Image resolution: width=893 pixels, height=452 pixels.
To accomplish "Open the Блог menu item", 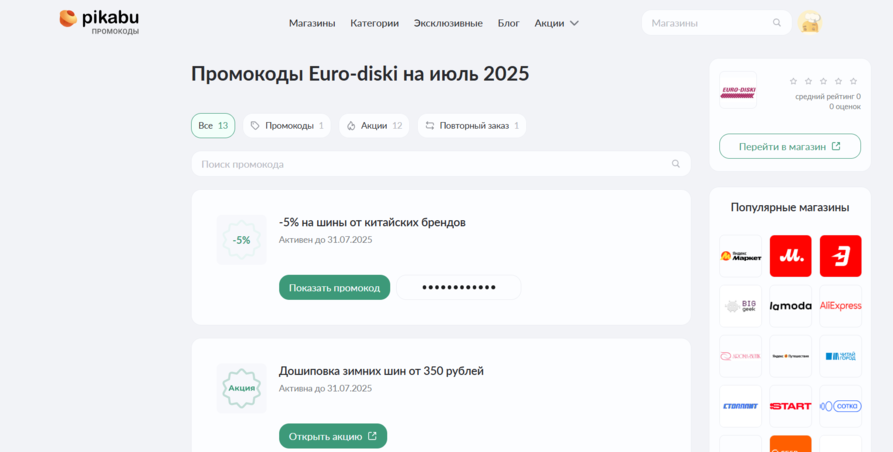I will (x=509, y=23).
